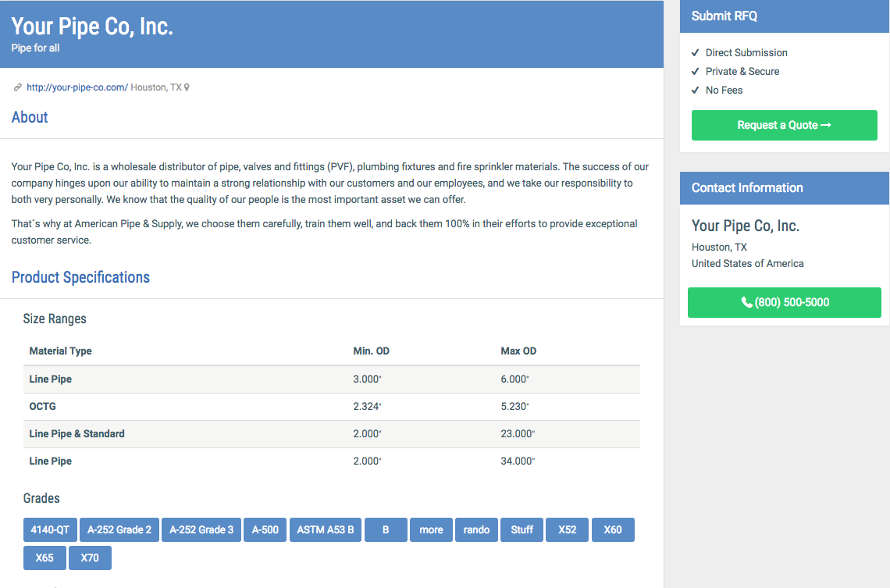Click the checkmark beside Private & Secure
The width and height of the screenshot is (890, 588).
(x=695, y=72)
